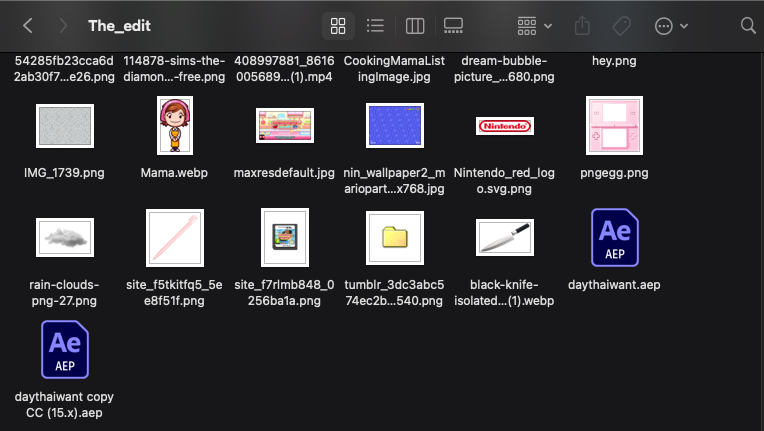Go forward with the right chevron button
Image resolution: width=764 pixels, height=431 pixels.
click(x=62, y=26)
